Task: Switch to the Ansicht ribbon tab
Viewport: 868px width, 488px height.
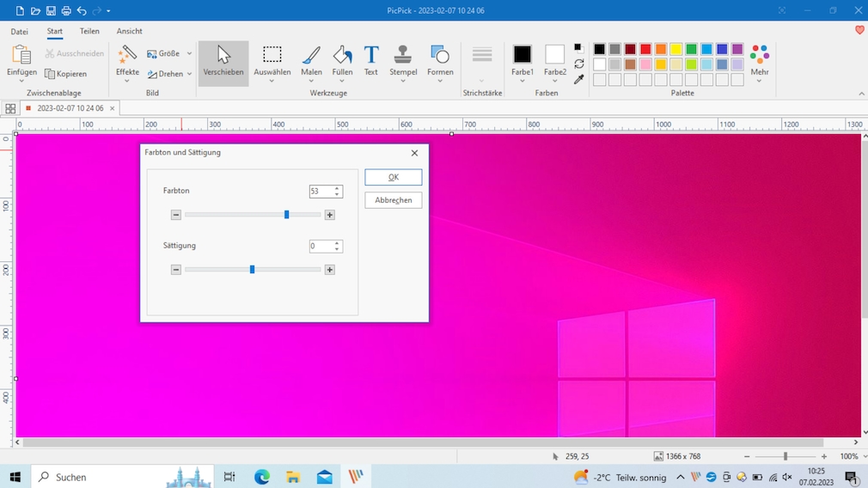Action: click(x=129, y=31)
